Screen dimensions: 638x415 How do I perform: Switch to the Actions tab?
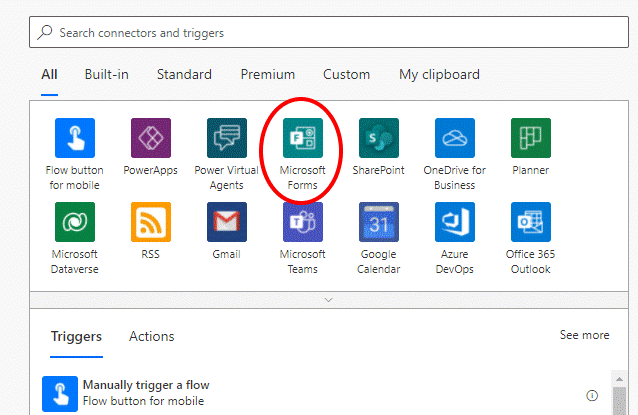tap(152, 336)
